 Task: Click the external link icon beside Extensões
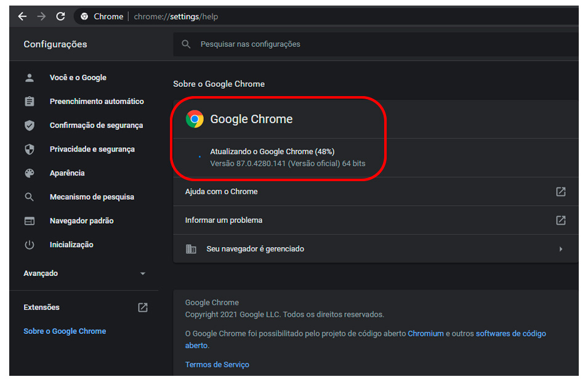point(143,307)
